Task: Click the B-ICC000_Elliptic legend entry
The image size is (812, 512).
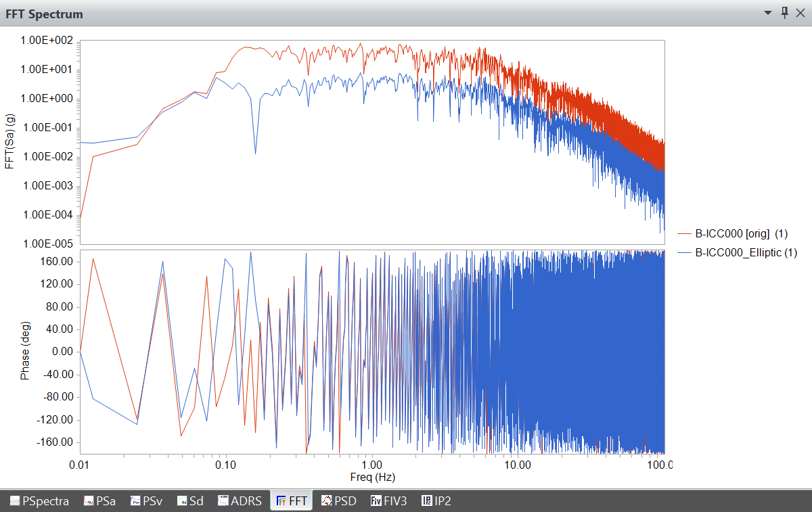Action: click(746, 252)
